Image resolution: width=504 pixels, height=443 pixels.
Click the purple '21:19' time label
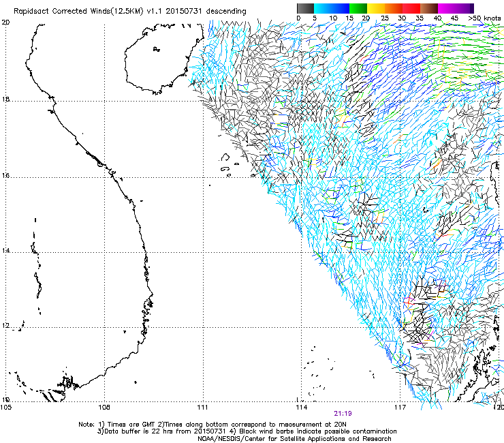pyautogui.click(x=343, y=414)
